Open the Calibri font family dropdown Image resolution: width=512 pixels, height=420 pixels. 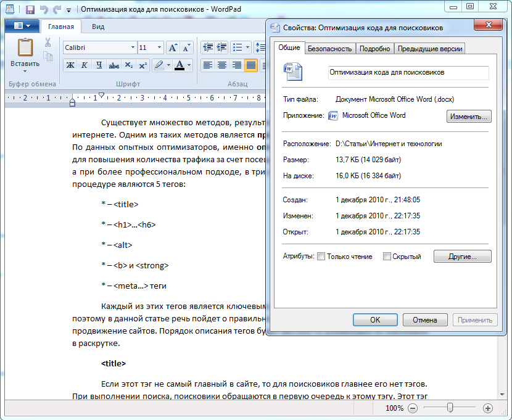click(133, 47)
